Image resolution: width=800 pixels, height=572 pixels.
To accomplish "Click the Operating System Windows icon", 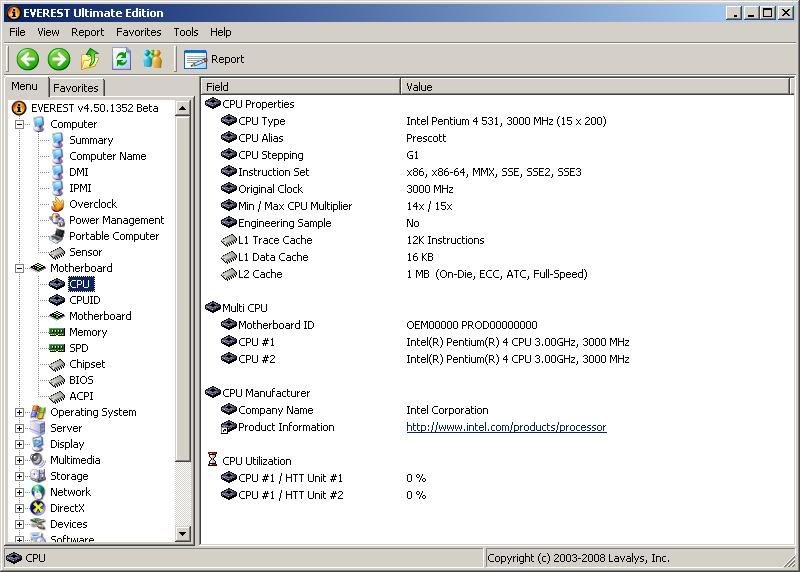I will pyautogui.click(x=38, y=412).
